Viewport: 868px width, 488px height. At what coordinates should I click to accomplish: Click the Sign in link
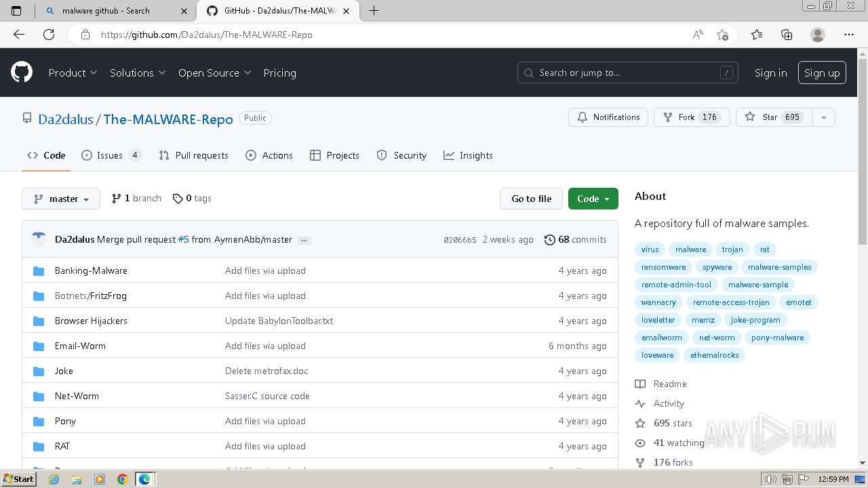[770, 73]
